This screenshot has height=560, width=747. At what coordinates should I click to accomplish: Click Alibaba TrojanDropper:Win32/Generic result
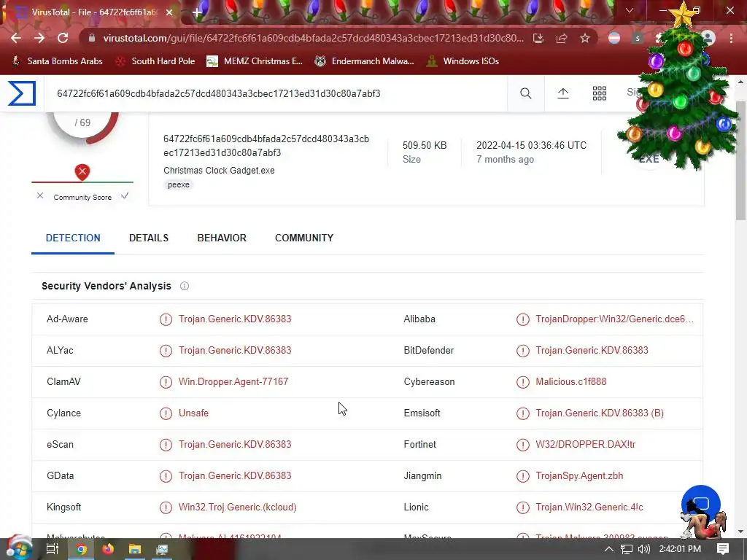[614, 319]
